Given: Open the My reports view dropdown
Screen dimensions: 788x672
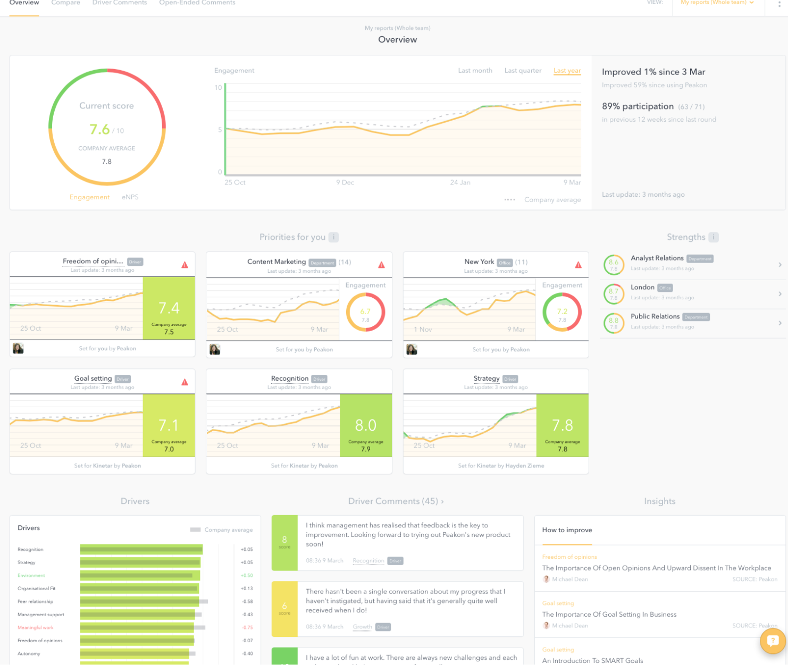Looking at the screenshot, I should 717,3.
